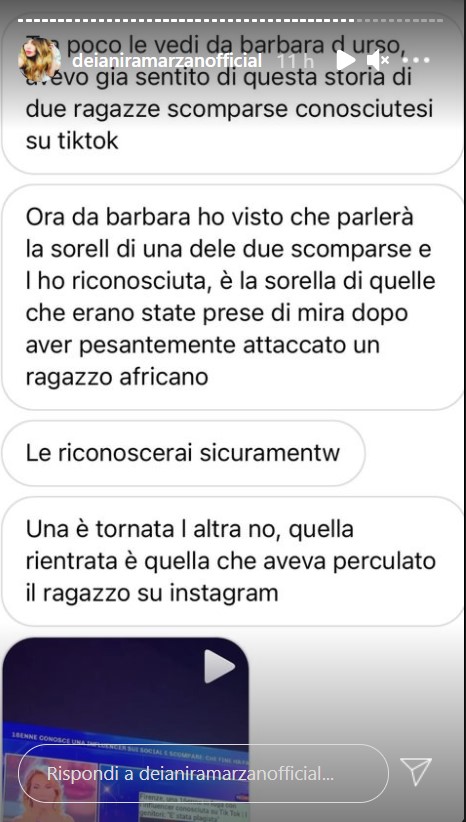Screen dimensions: 466x822
Task: Open deianiramarzanofficial profile username
Action: (167, 61)
